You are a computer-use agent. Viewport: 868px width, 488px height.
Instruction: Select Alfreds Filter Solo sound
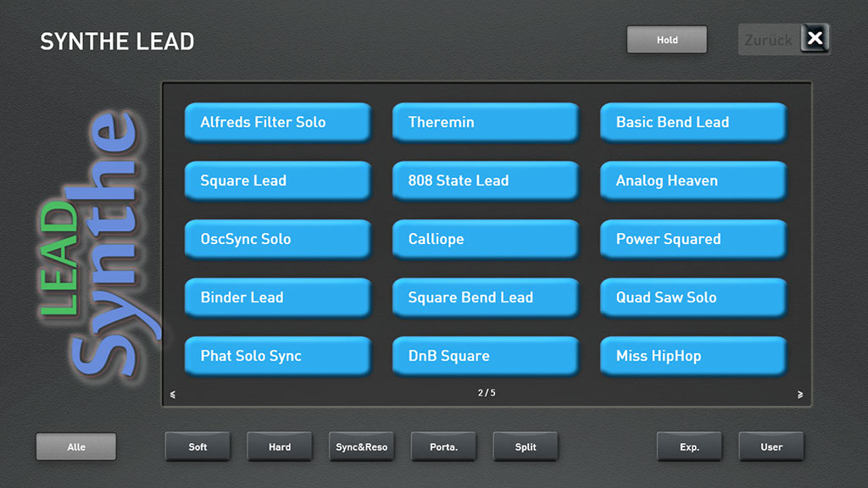click(x=277, y=122)
